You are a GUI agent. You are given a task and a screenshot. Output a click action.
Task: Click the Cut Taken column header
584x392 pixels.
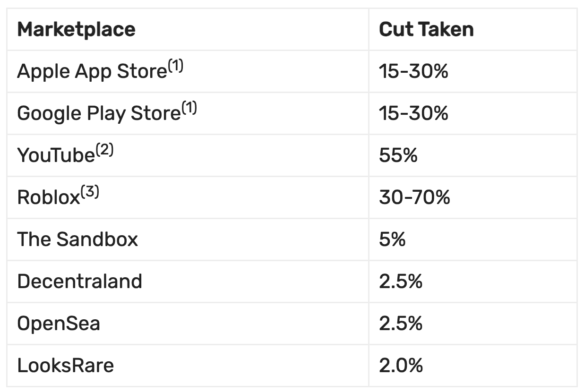pyautogui.click(x=426, y=30)
